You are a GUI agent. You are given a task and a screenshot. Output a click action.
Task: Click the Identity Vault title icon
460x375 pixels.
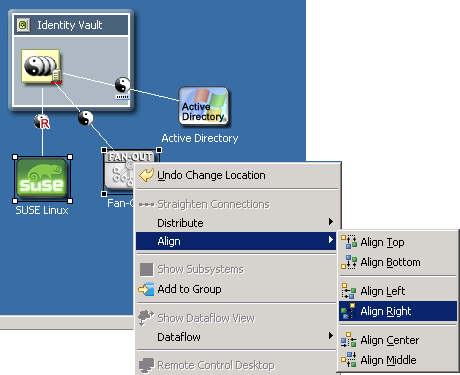point(23,25)
